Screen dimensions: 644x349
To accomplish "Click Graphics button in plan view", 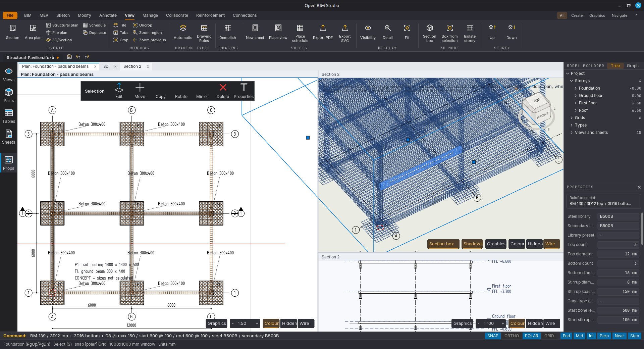I will (x=217, y=323).
